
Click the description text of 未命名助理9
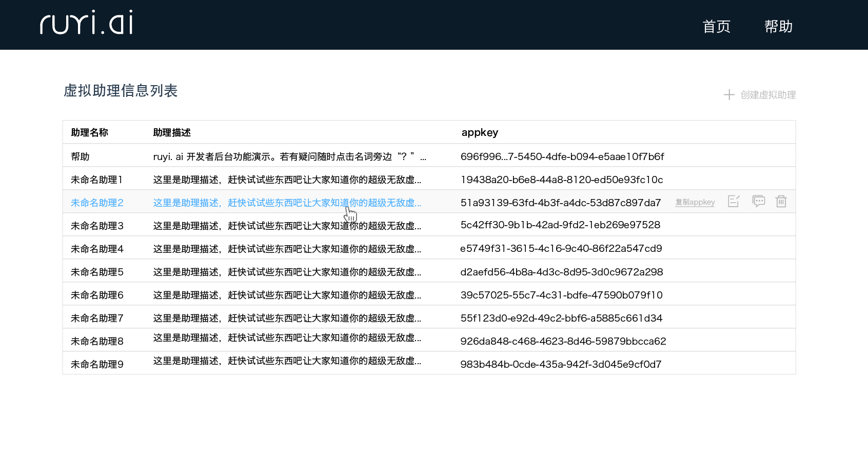(x=287, y=361)
